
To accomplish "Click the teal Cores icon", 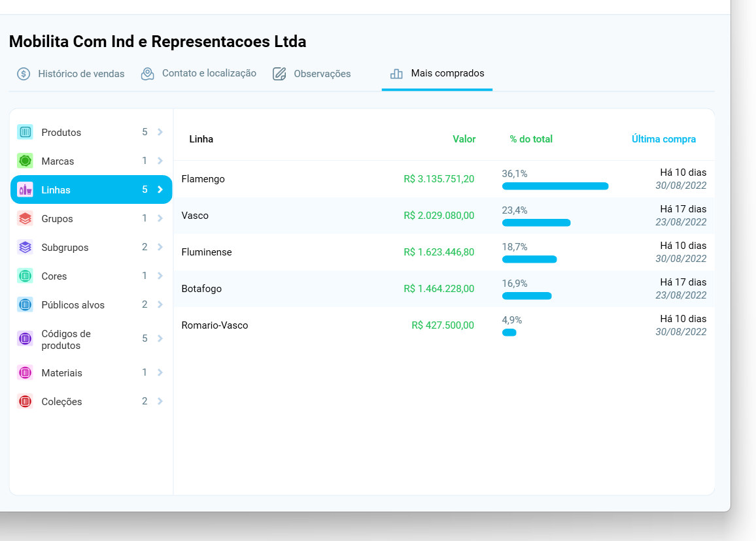I will (x=25, y=276).
